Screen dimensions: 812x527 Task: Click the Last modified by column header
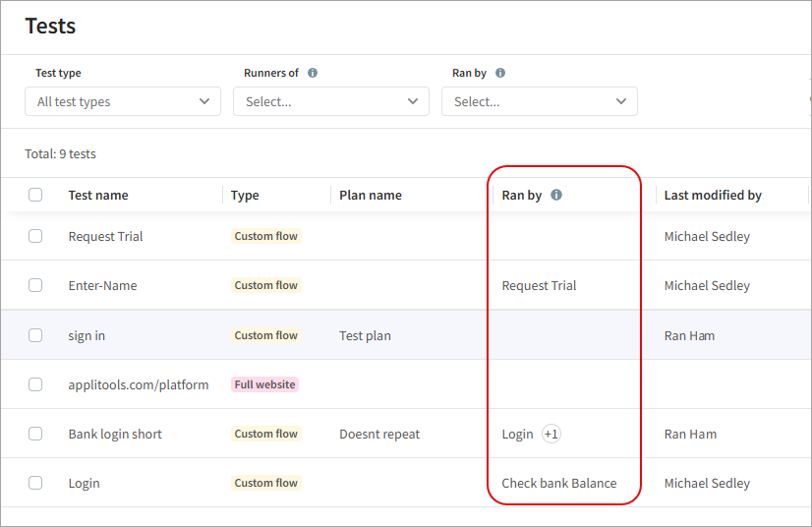pyautogui.click(x=713, y=195)
